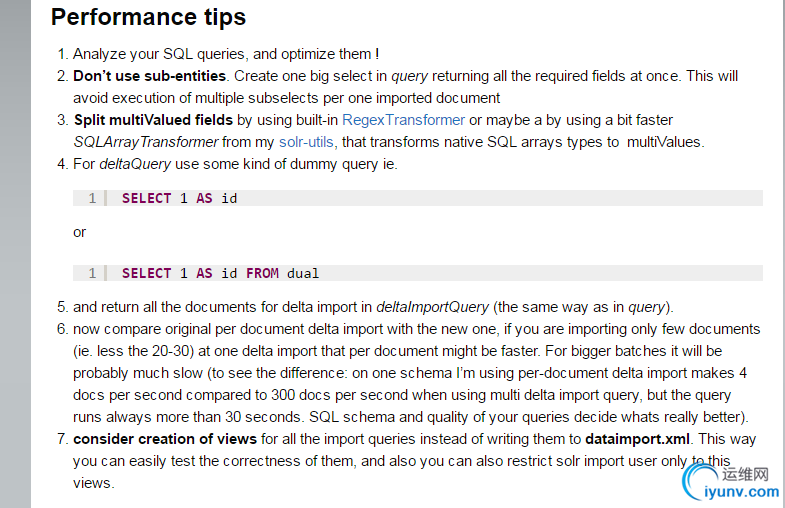Click the Performance tips heading
The height and width of the screenshot is (508, 785).
click(x=149, y=17)
